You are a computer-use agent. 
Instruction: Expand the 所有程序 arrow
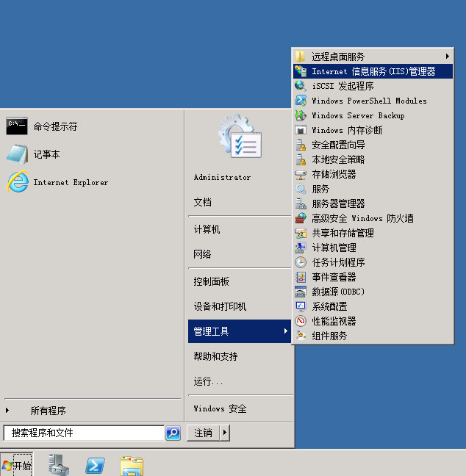pos(7,411)
